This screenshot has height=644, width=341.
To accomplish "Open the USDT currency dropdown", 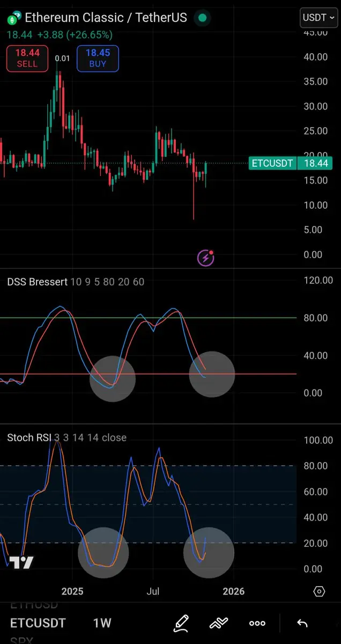I will (x=319, y=18).
